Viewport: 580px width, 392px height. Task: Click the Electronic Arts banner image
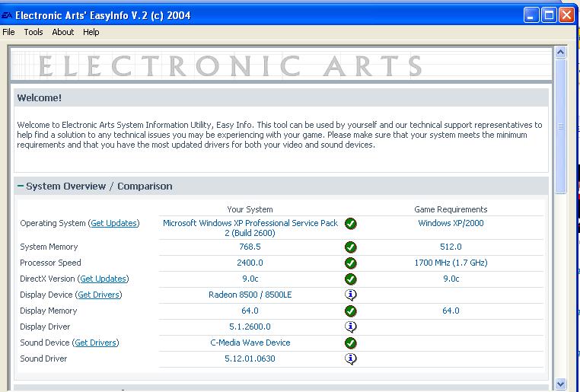pos(281,65)
